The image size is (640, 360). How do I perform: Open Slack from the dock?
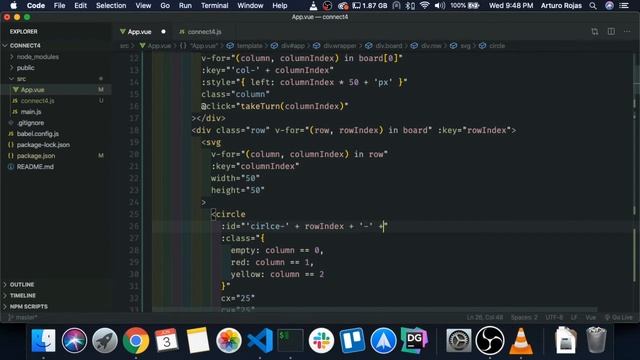tap(321, 340)
